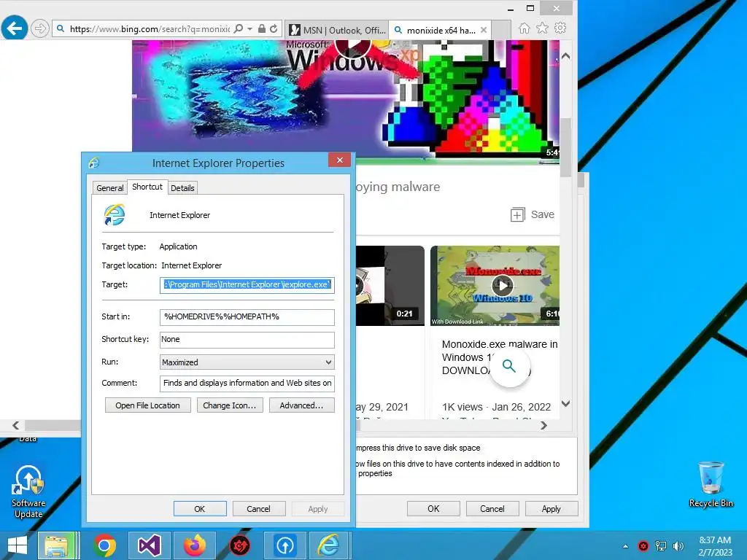The width and height of the screenshot is (747, 560).
Task: Open the Software Update desktop shortcut
Action: 28,492
